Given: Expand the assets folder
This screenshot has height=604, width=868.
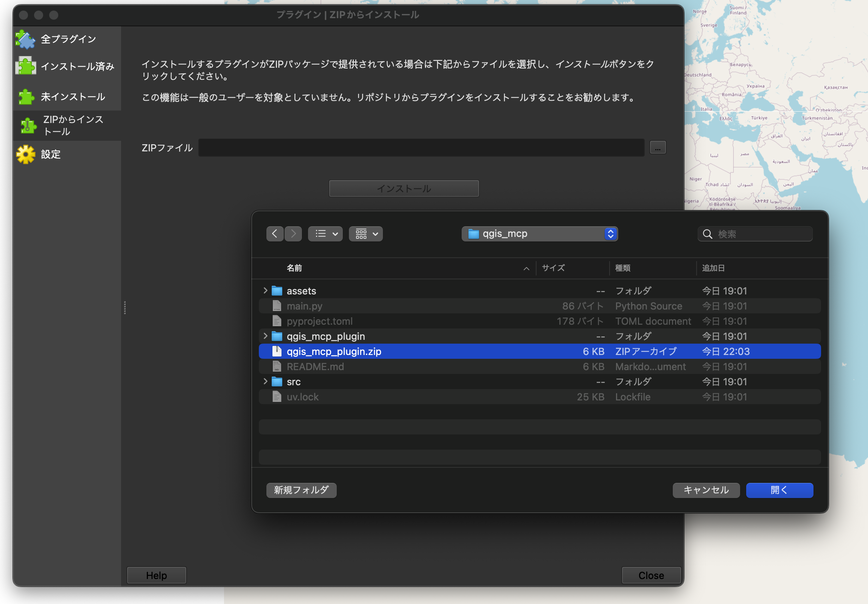Looking at the screenshot, I should click(265, 291).
